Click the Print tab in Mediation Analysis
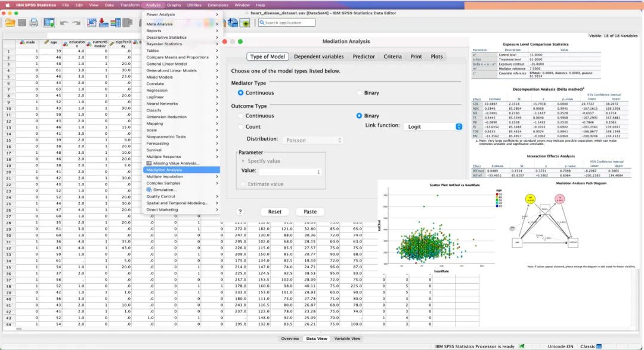The width and height of the screenshot is (644, 350). point(416,57)
